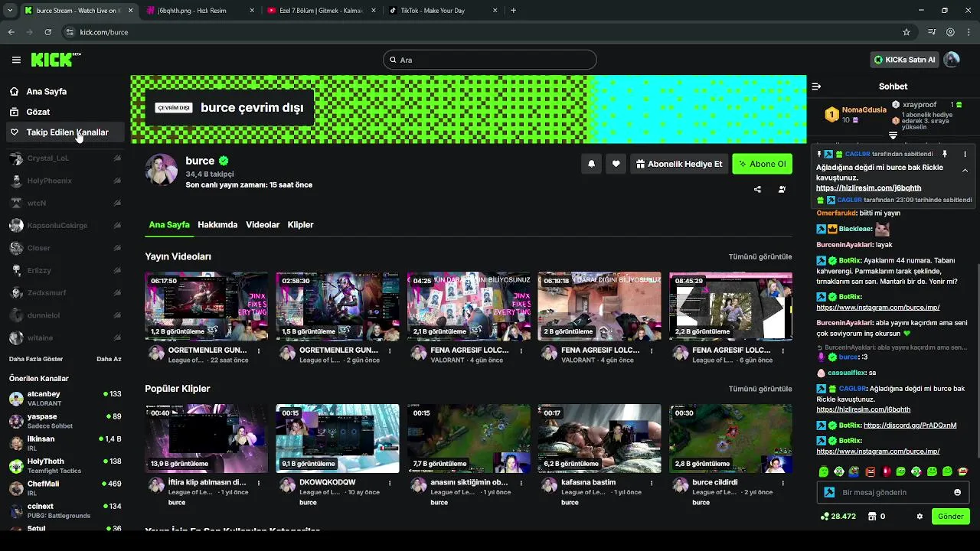Screen dimensions: 980x551
Task: Open the chat shop icon
Action: pyautogui.click(x=871, y=517)
